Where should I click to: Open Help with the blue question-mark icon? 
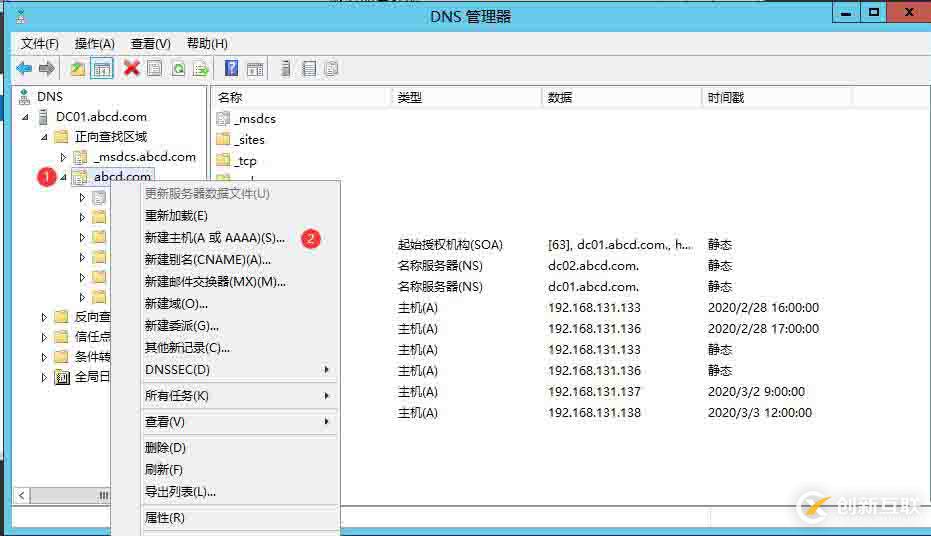pos(231,69)
